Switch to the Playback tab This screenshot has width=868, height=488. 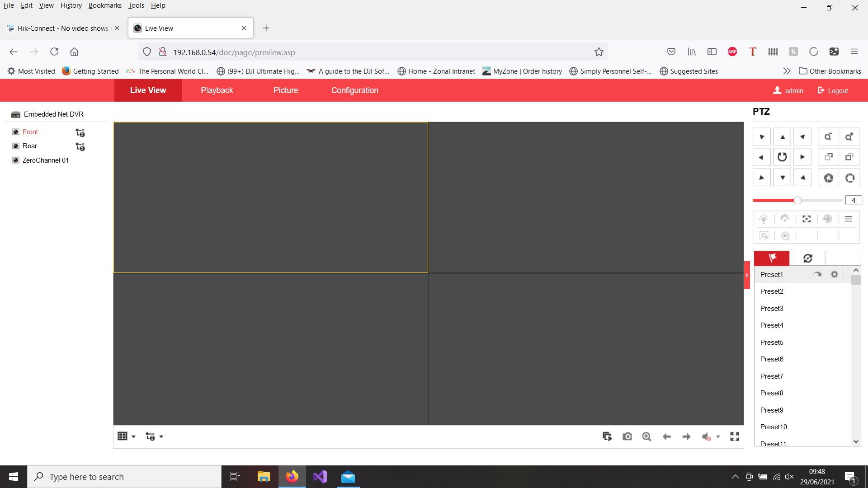217,90
